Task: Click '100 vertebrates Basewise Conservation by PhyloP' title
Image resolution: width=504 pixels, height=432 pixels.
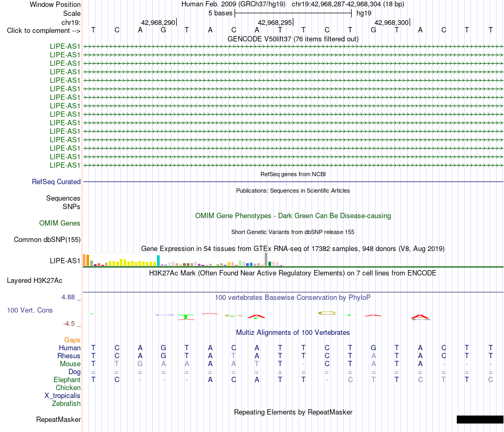Action: coord(293,297)
